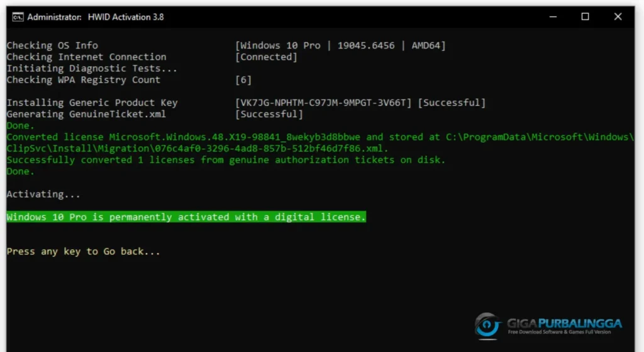This screenshot has height=352, width=644.
Task: Click the 'ClipSvc\Install\Migration' path line
Action: coord(197,149)
